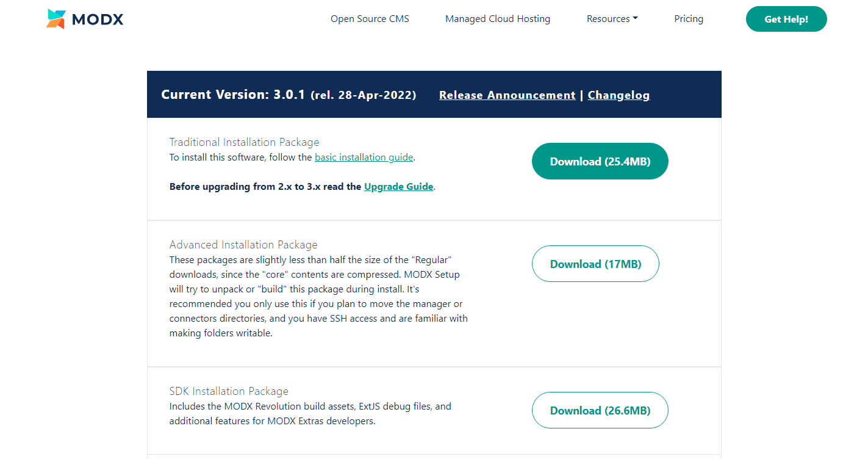Image resolution: width=868 pixels, height=459 pixels.
Task: Expand the Resources dropdown menu
Action: [x=612, y=19]
